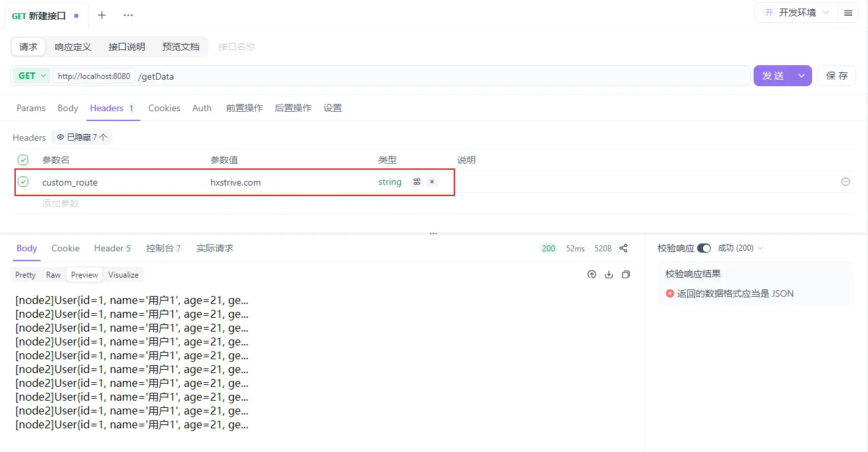This screenshot has height=452, width=868.
Task: Click the share response icon
Action: pos(623,248)
